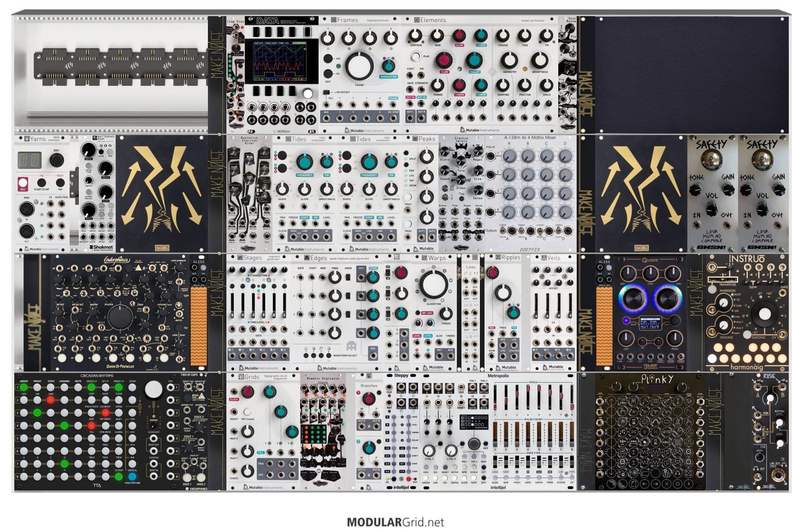Click the MODULARGrid.net logo
This screenshot has height=532, width=792.
coord(396,522)
